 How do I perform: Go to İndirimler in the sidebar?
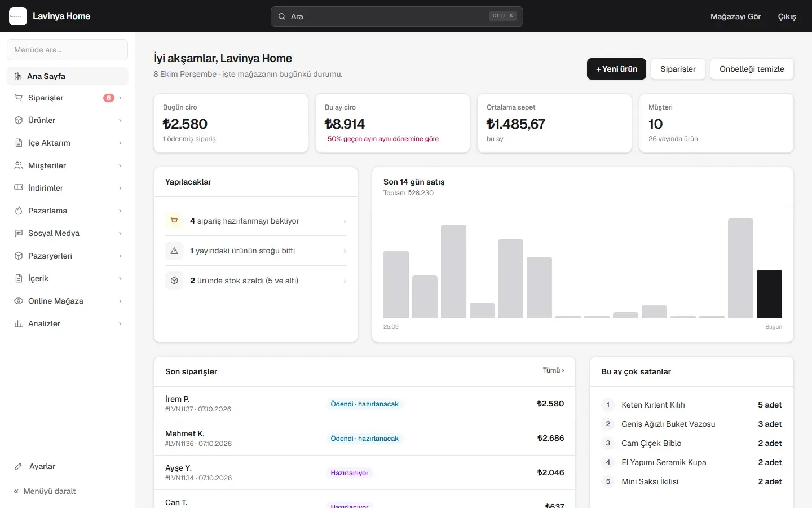pos(68,188)
